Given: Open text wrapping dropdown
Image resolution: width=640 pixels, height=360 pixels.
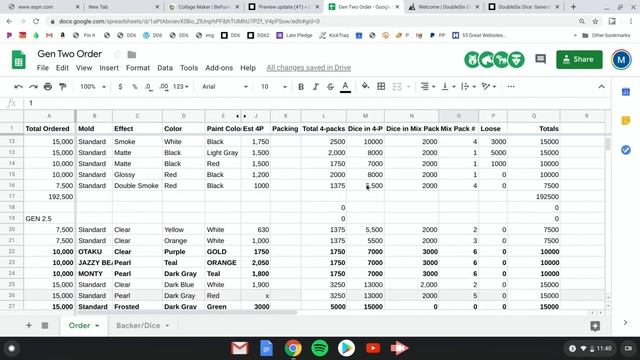Looking at the screenshot, I should pyautogui.click(x=468, y=87).
